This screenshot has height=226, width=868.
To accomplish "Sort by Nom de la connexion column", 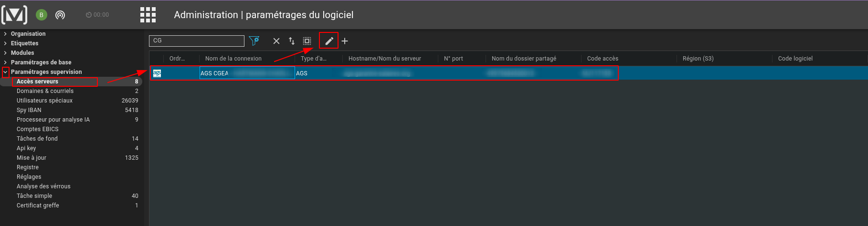I will tap(233, 59).
